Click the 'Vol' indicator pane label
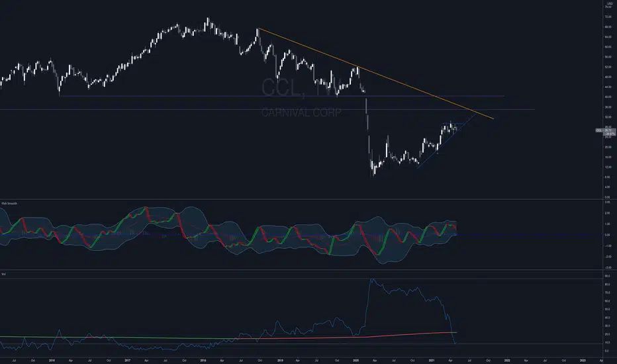The height and width of the screenshot is (364, 617). point(3,274)
